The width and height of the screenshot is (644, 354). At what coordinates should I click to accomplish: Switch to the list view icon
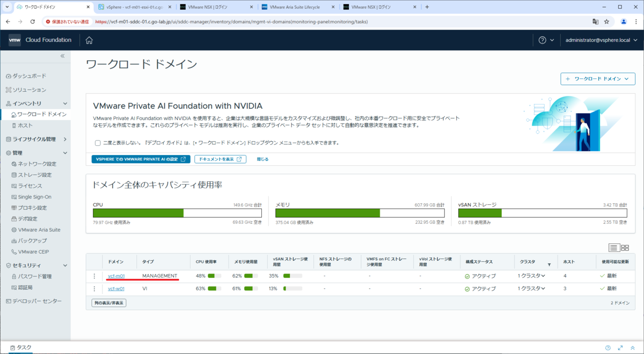[x=614, y=247]
